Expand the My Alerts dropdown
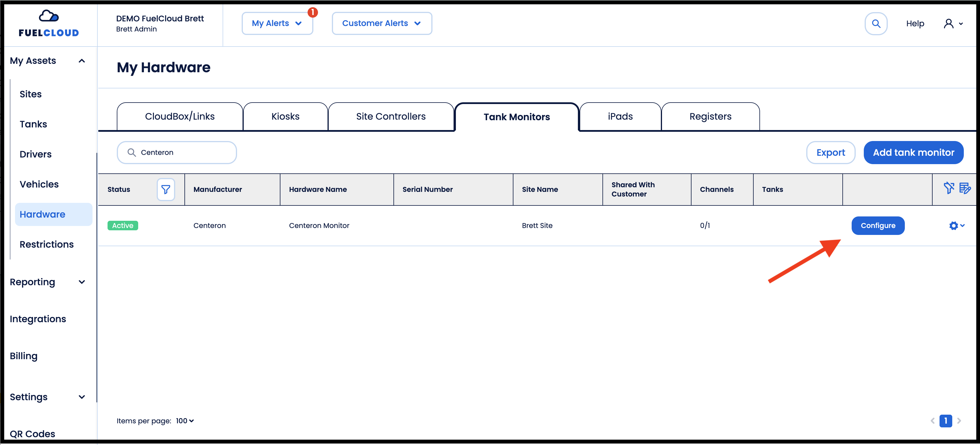980x445 pixels. click(x=277, y=24)
